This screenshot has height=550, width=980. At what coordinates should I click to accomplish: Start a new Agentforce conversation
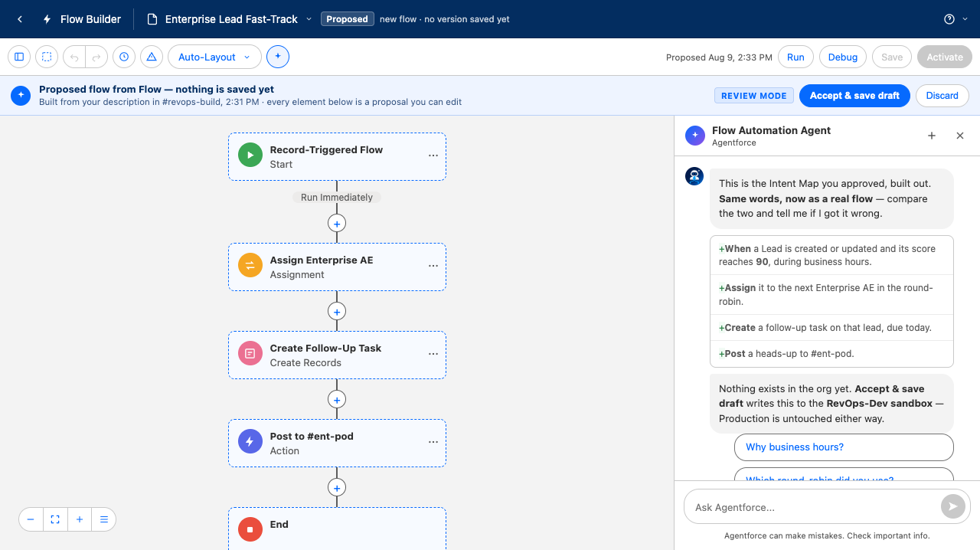pyautogui.click(x=932, y=136)
